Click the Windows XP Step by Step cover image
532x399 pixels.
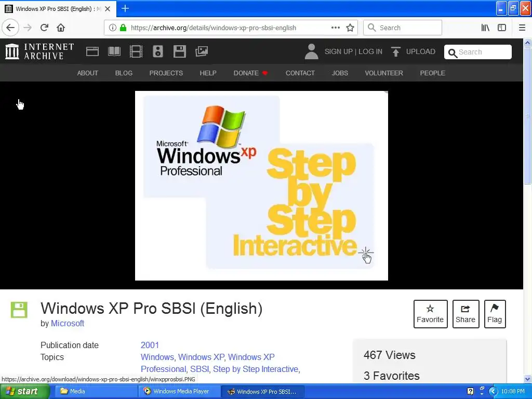[261, 185]
